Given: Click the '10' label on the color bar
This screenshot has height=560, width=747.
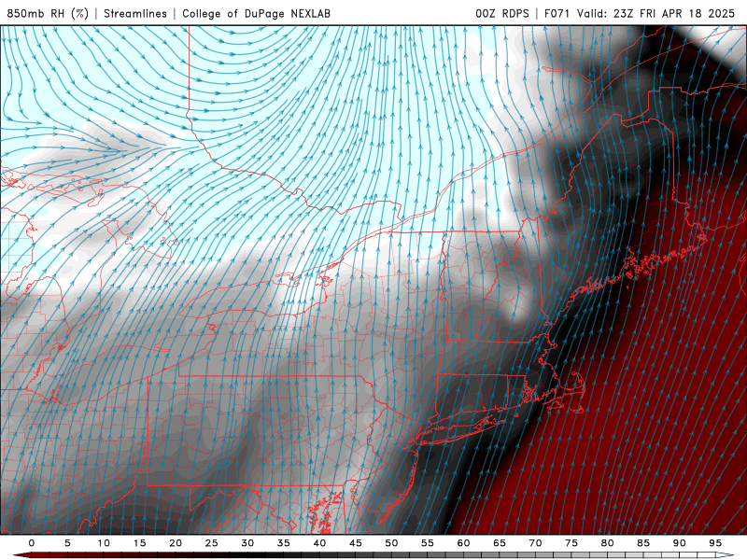Looking at the screenshot, I should pos(104,543).
